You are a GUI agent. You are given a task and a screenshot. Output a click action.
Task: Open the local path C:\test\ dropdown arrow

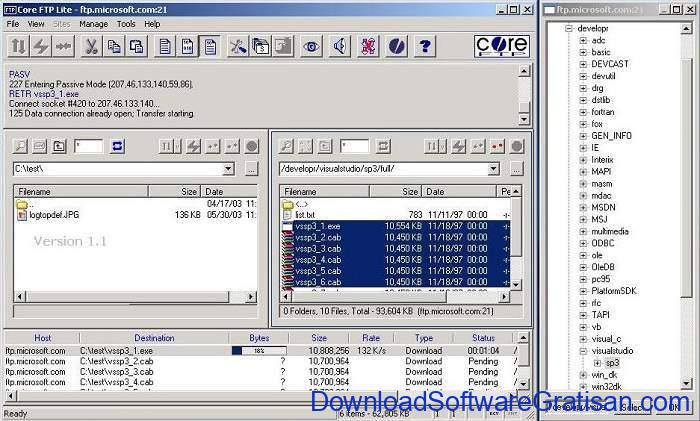[x=228, y=169]
